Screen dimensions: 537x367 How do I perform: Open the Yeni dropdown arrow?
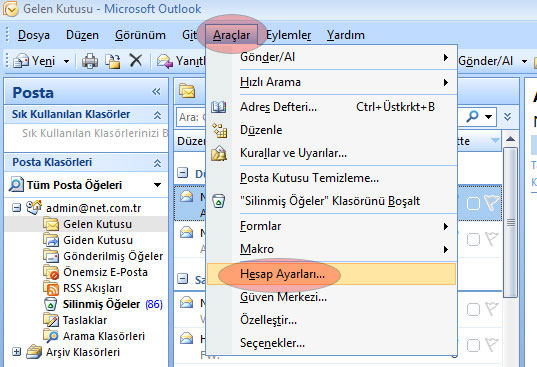click(x=66, y=62)
